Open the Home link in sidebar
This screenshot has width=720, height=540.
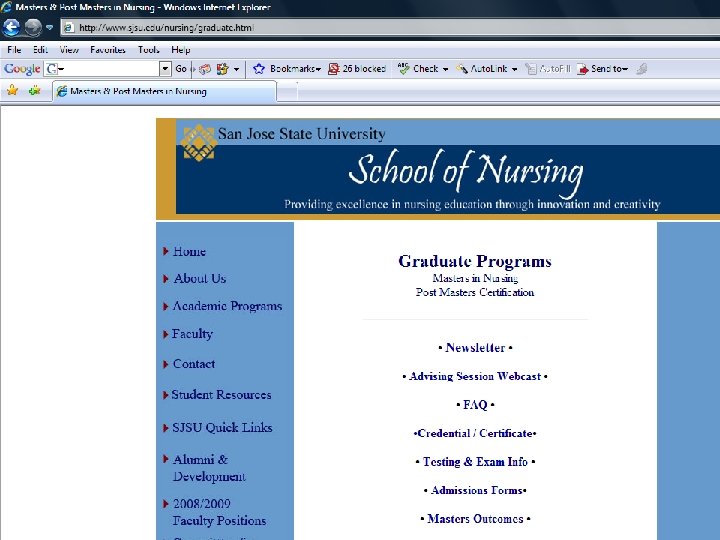click(189, 252)
